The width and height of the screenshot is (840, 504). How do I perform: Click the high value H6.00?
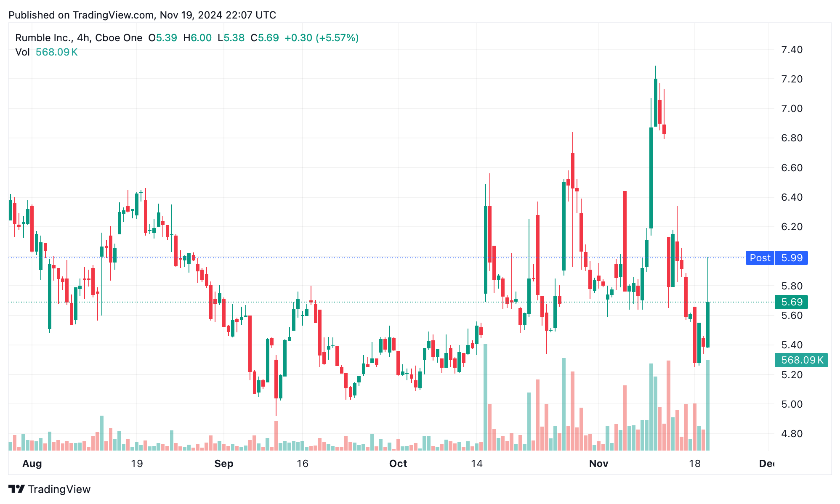(197, 38)
